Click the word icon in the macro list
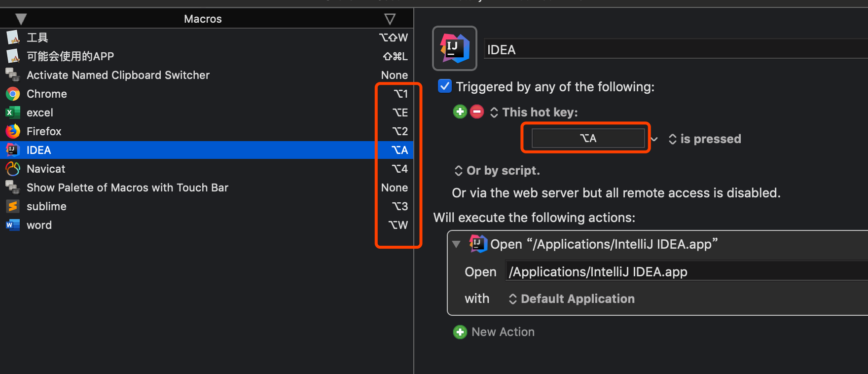868x374 pixels. click(13, 225)
